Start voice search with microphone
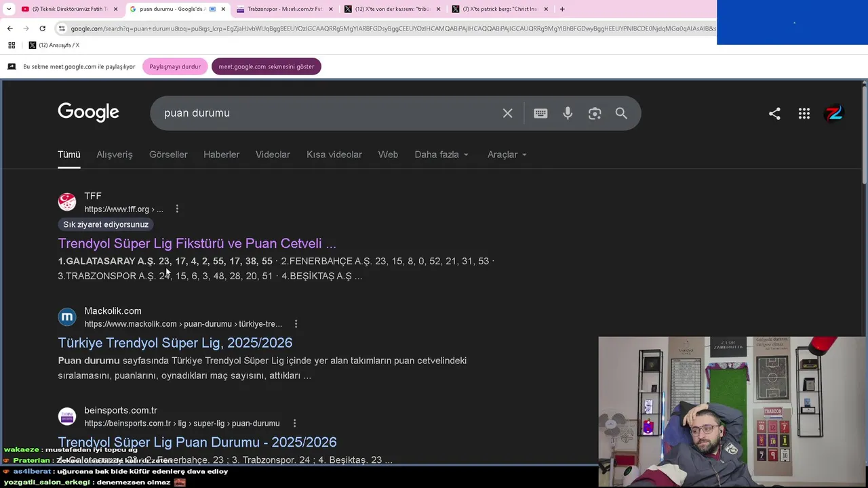This screenshot has height=488, width=868. pos(568,113)
